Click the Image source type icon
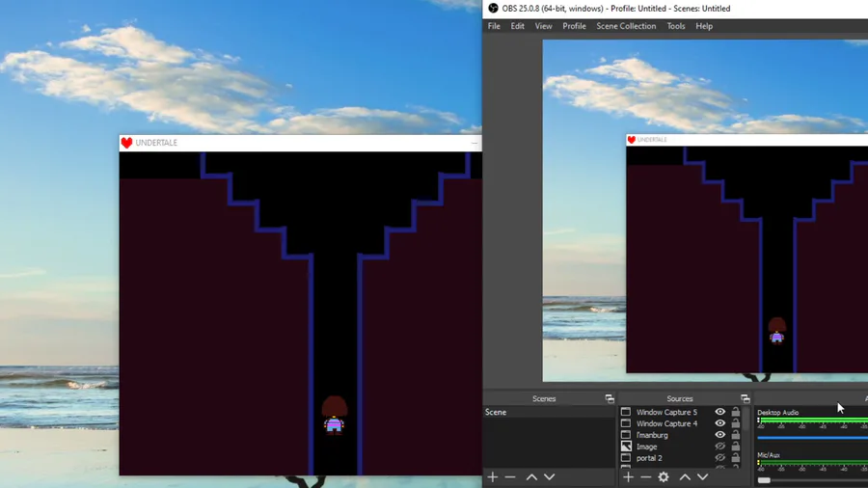868x488 pixels. coord(626,447)
